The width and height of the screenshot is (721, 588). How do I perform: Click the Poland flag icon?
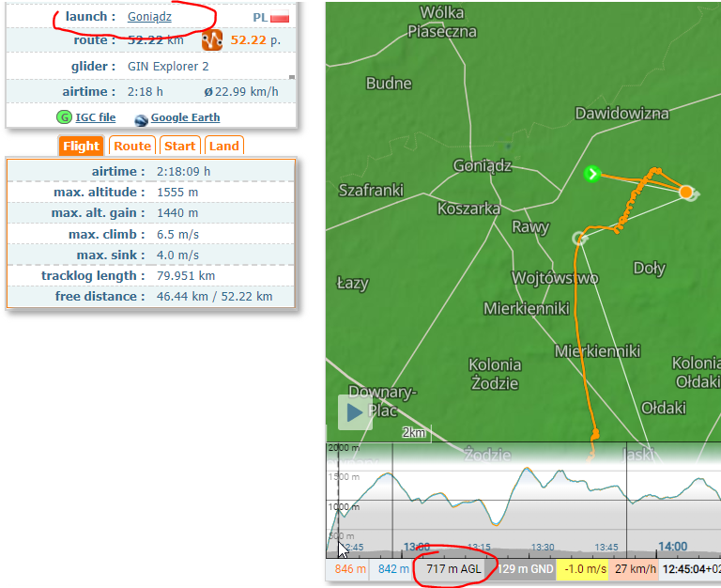(x=280, y=17)
